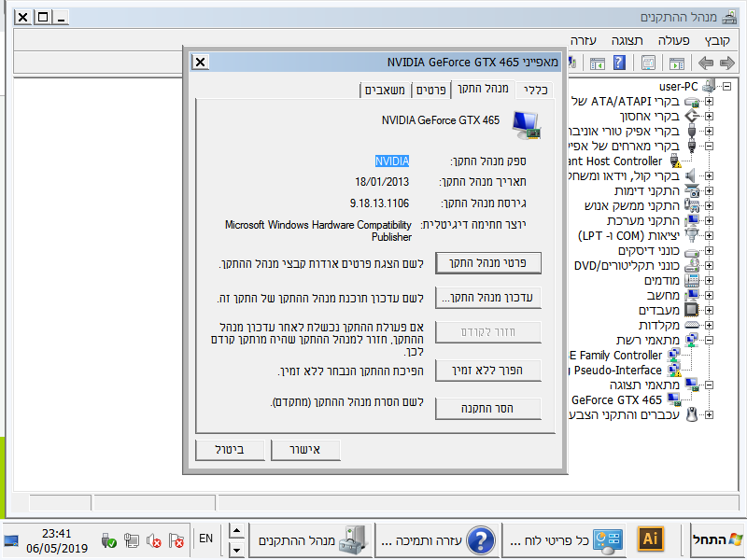Screen dimensions: 747x560
Task: Click the NVIDIA display adapter icon in dialog
Action: point(527,125)
